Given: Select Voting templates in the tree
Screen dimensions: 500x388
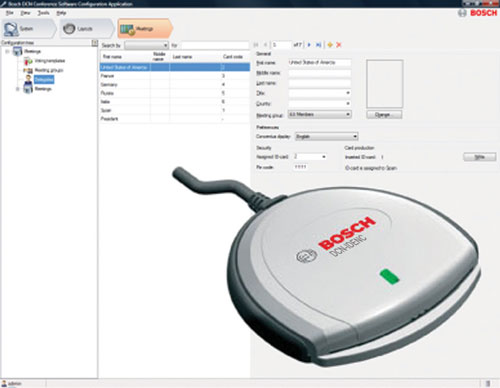Looking at the screenshot, I should pos(50,61).
